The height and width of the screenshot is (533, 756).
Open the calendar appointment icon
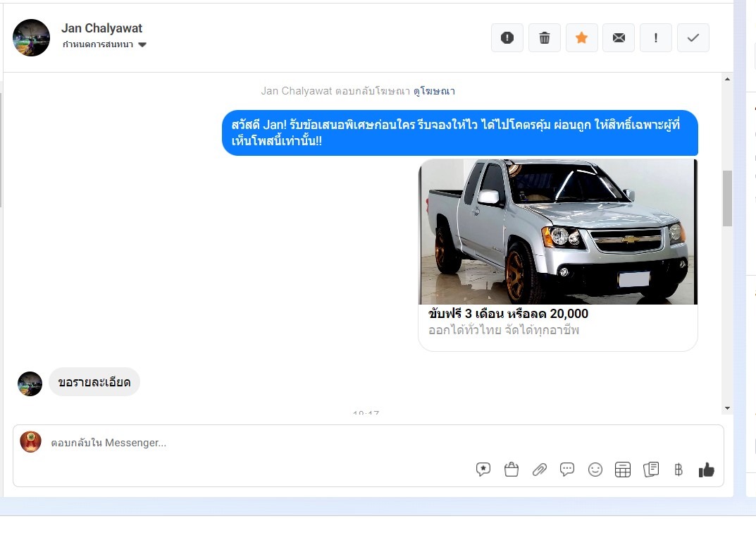tap(622, 470)
